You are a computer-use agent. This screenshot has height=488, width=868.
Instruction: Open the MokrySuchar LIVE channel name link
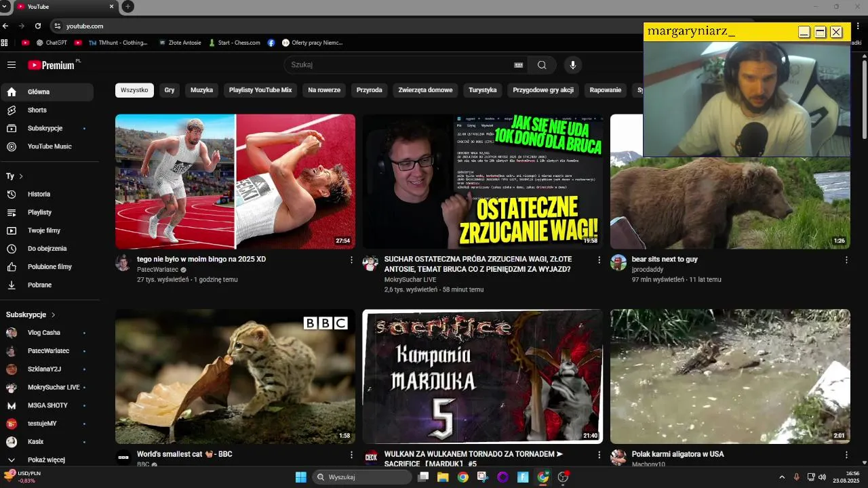click(x=410, y=279)
